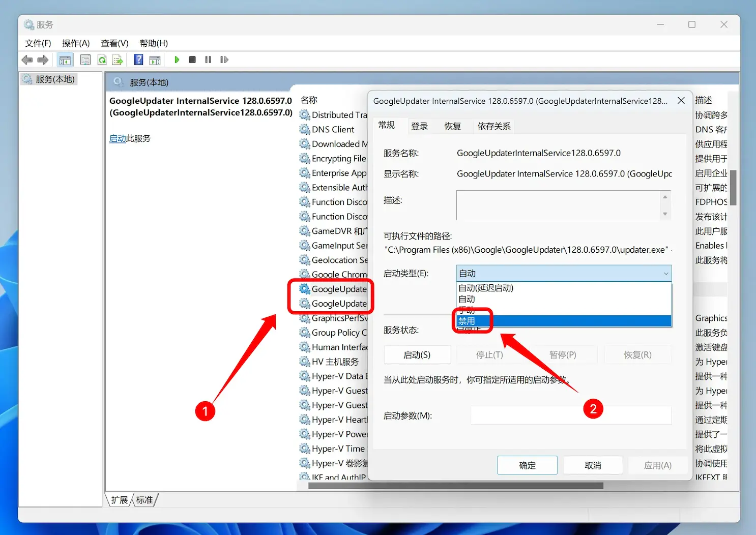This screenshot has width=756, height=535.
Task: Click the 描述 column header in the services list
Action: 704,100
